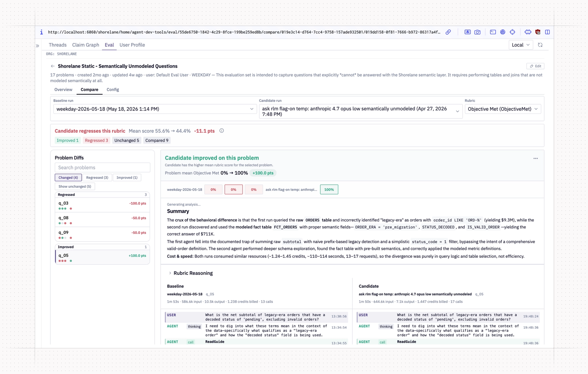Viewport: 588px width, 374px height.
Task: Expand the Rubric Reasoning section
Action: [x=190, y=273]
